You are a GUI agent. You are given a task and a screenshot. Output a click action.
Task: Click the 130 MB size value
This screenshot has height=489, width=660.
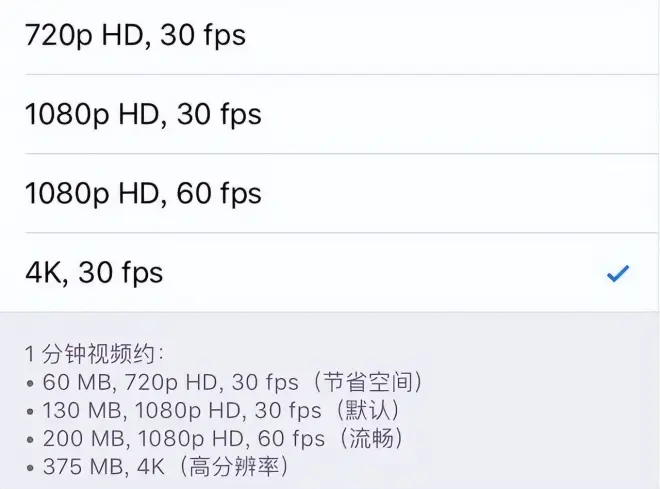coord(82,410)
